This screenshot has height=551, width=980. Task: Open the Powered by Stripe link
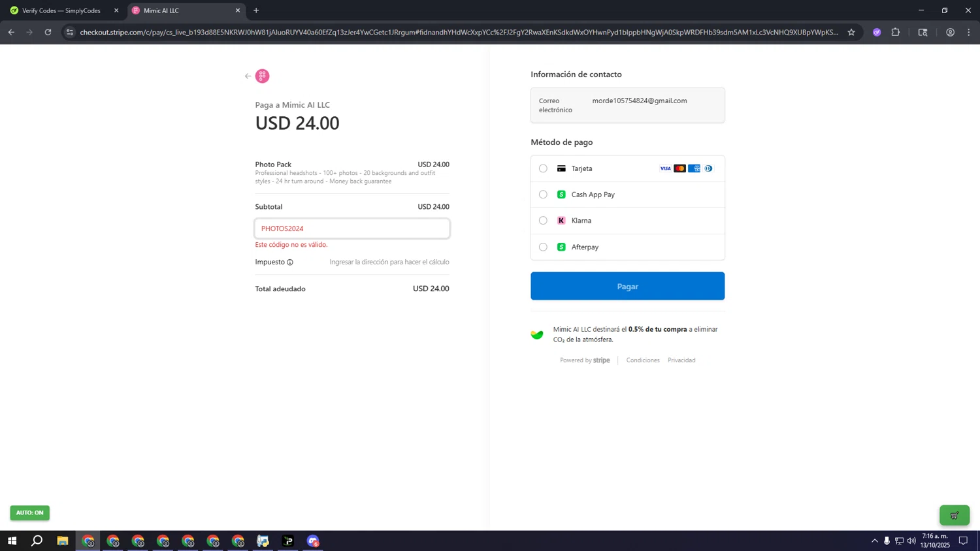coord(585,360)
